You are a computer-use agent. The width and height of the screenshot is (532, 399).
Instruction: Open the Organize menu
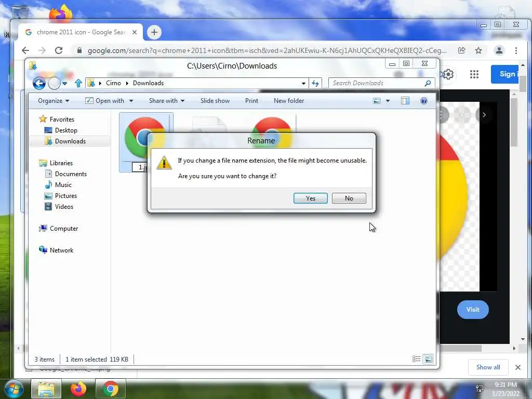point(54,101)
